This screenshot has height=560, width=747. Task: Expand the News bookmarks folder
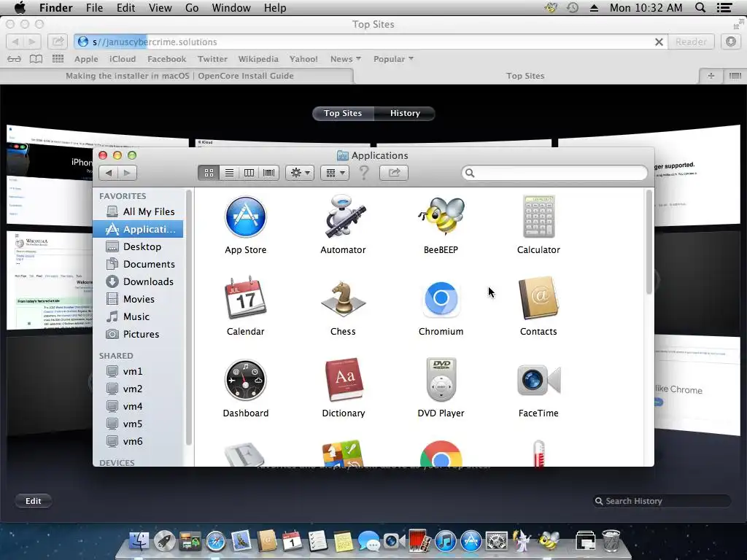[345, 59]
